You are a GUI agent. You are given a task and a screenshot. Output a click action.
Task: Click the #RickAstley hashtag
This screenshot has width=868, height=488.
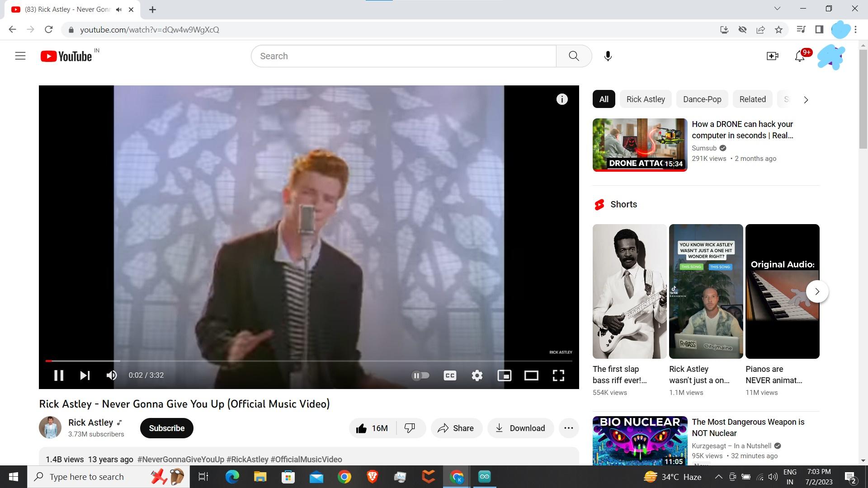point(247,460)
